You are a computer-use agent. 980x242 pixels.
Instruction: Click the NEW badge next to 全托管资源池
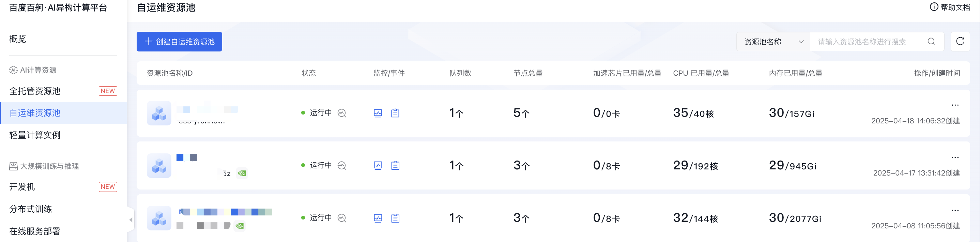click(x=108, y=91)
